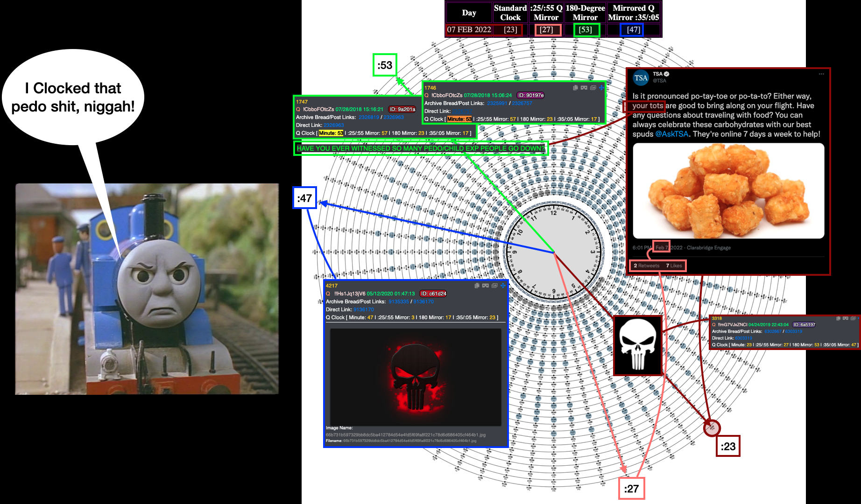Viewport: 861px width, 504px height.
Task: Click post number 1746
Action: pyautogui.click(x=430, y=88)
